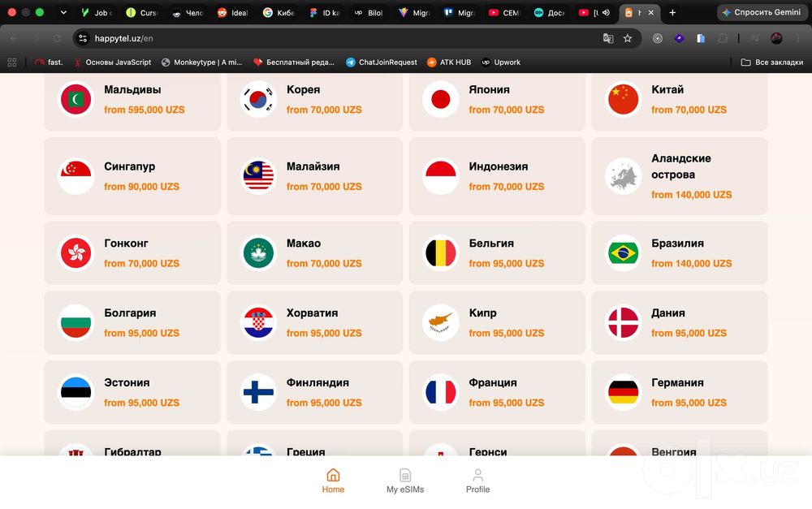Click the Macao flag icon
The width and height of the screenshot is (812, 509).
(258, 252)
